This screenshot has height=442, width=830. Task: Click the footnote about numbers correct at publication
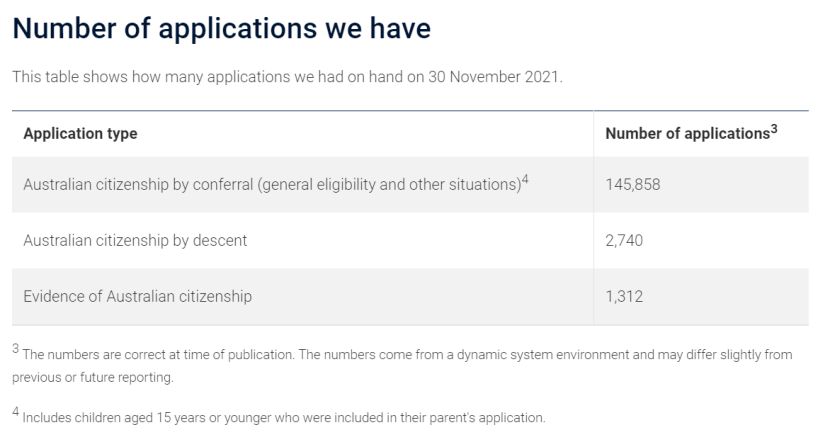pos(402,365)
